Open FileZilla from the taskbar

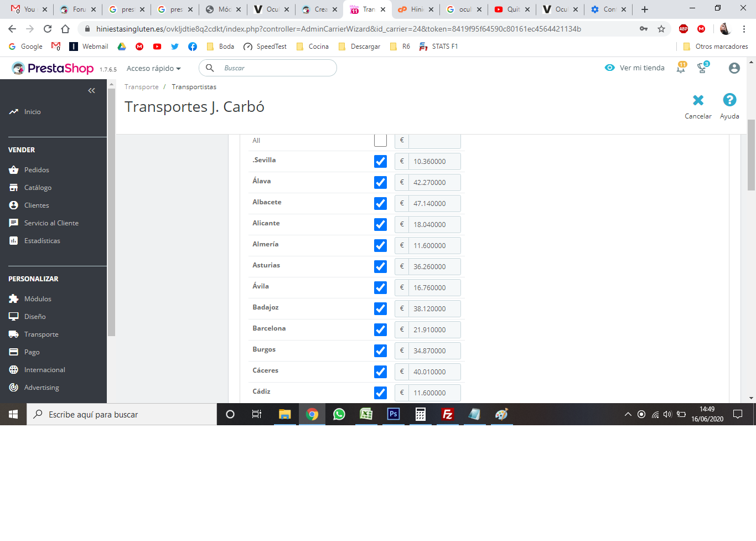click(x=448, y=414)
